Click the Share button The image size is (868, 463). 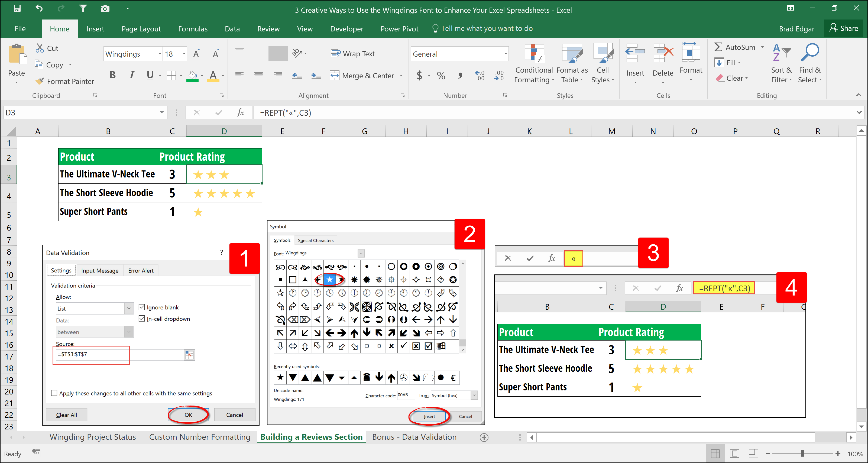click(x=843, y=28)
